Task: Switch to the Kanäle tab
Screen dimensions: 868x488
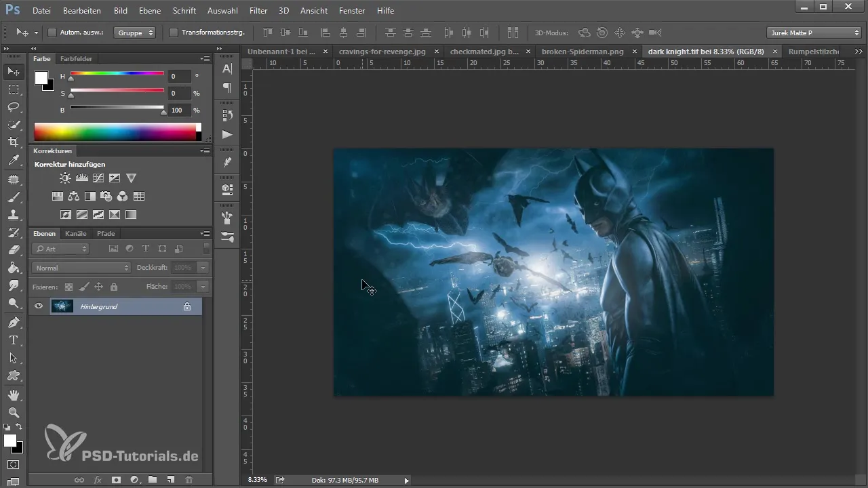Action: (x=76, y=234)
